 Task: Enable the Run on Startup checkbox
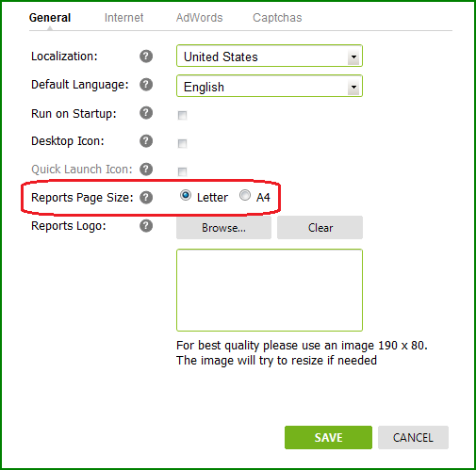tap(182, 115)
